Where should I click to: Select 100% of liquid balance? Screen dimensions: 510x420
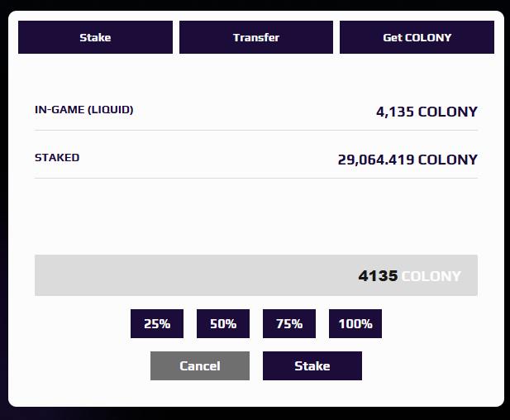click(355, 324)
